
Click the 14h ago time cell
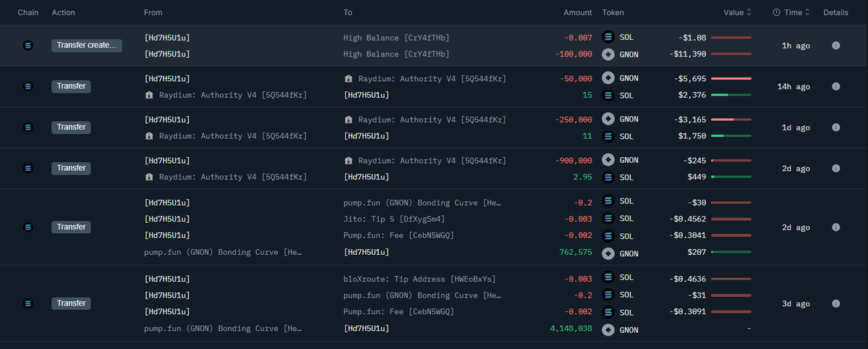tap(793, 86)
